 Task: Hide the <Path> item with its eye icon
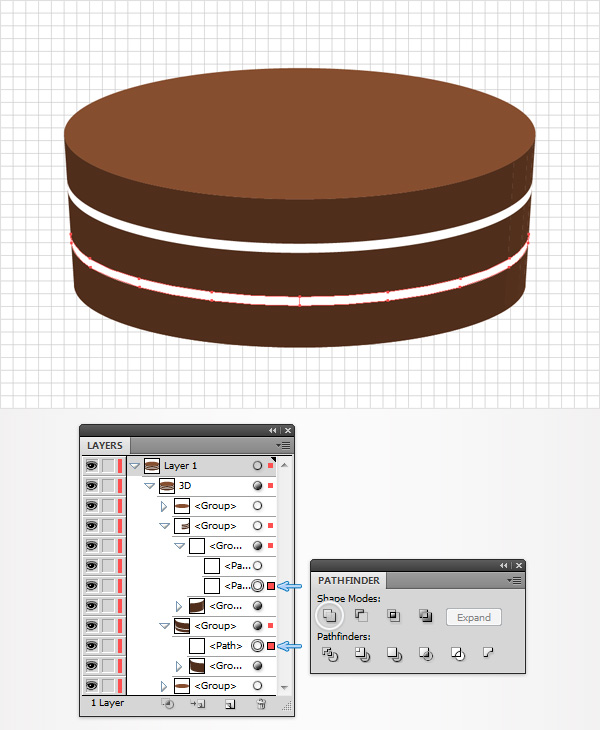click(92, 646)
